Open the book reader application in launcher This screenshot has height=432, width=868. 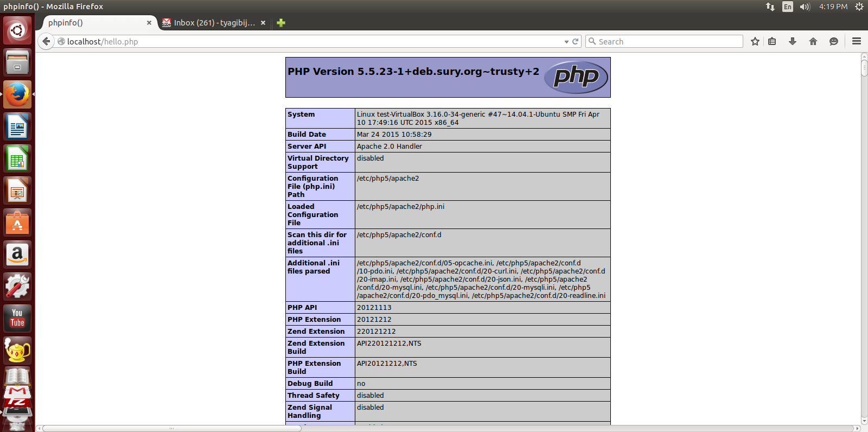(x=17, y=376)
